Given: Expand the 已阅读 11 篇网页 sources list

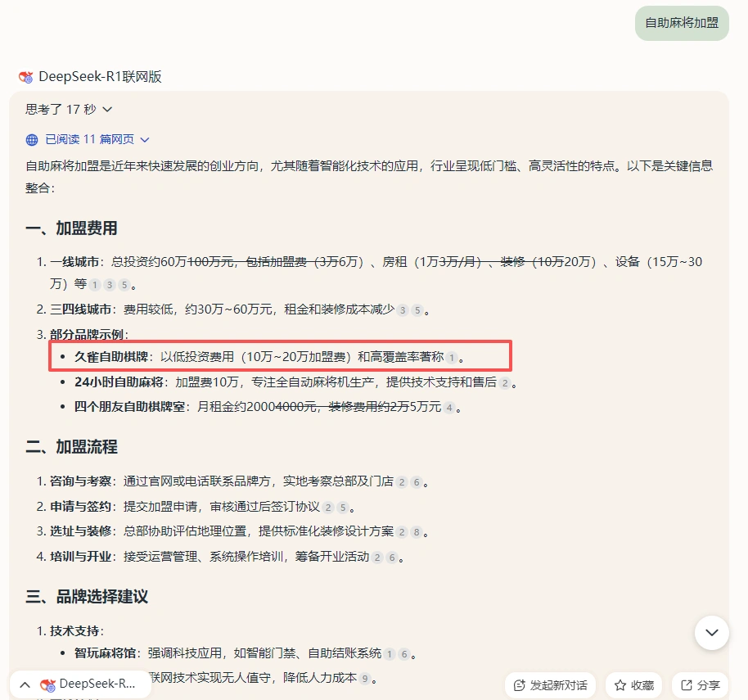Looking at the screenshot, I should pos(97,140).
